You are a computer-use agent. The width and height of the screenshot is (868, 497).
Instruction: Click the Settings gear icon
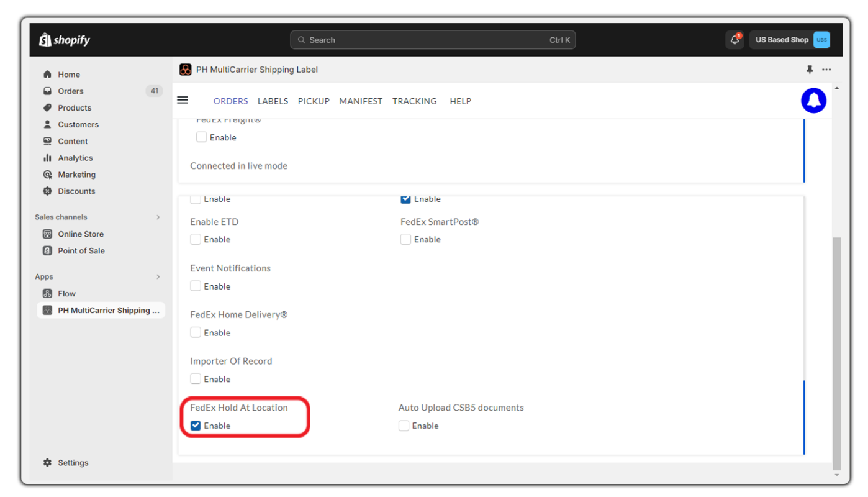coord(47,463)
